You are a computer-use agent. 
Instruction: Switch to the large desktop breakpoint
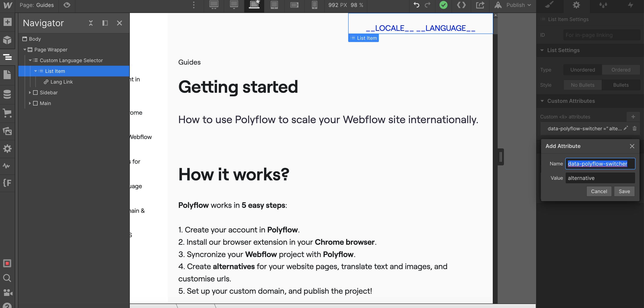(214, 5)
